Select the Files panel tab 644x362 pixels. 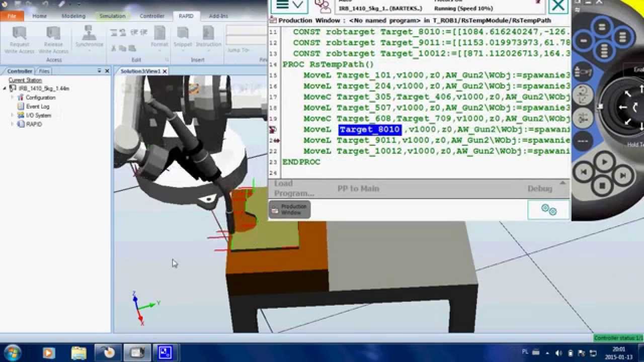coord(44,71)
